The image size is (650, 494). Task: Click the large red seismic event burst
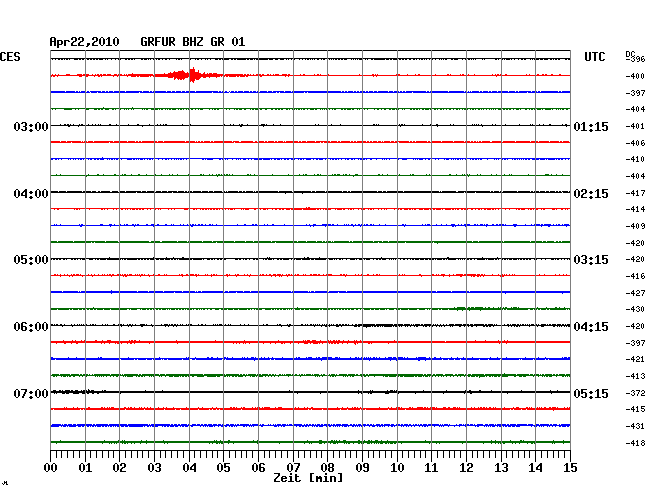coord(189,75)
